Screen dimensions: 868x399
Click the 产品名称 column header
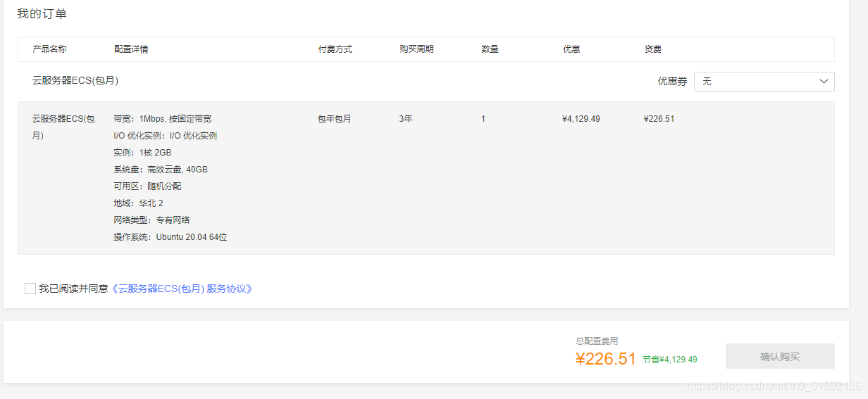[49, 49]
